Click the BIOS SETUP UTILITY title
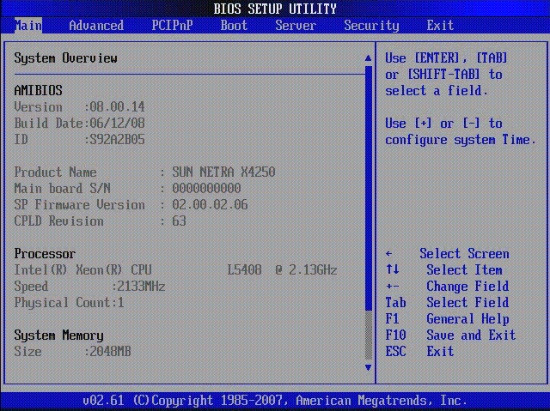This screenshot has height=411, width=550. coord(275,9)
